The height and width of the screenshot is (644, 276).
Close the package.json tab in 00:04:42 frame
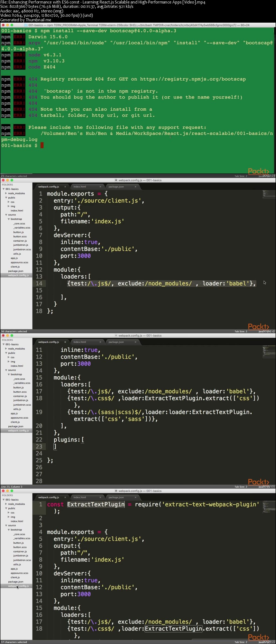click(x=135, y=187)
